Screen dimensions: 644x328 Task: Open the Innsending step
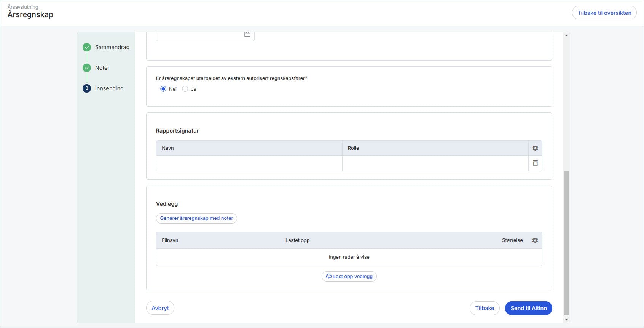click(109, 88)
